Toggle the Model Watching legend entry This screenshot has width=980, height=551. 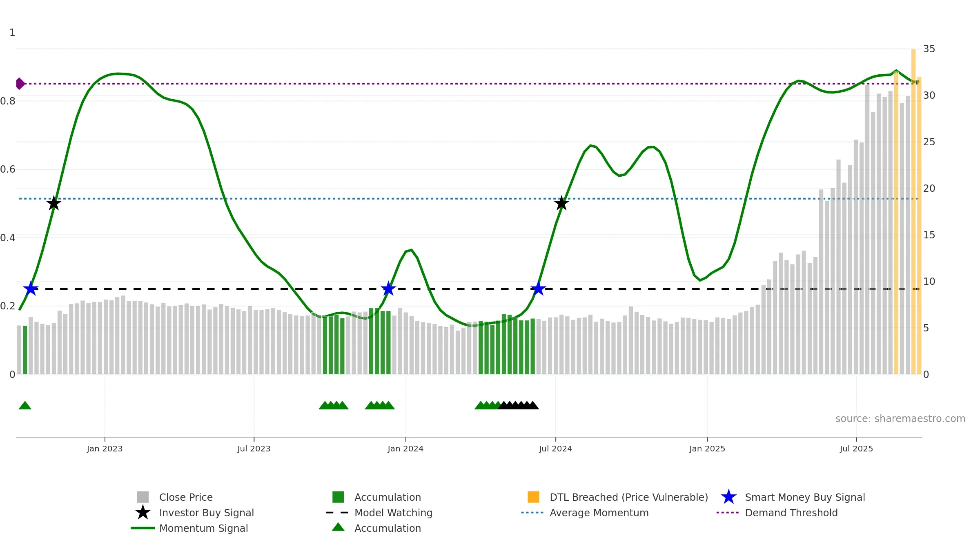point(379,513)
